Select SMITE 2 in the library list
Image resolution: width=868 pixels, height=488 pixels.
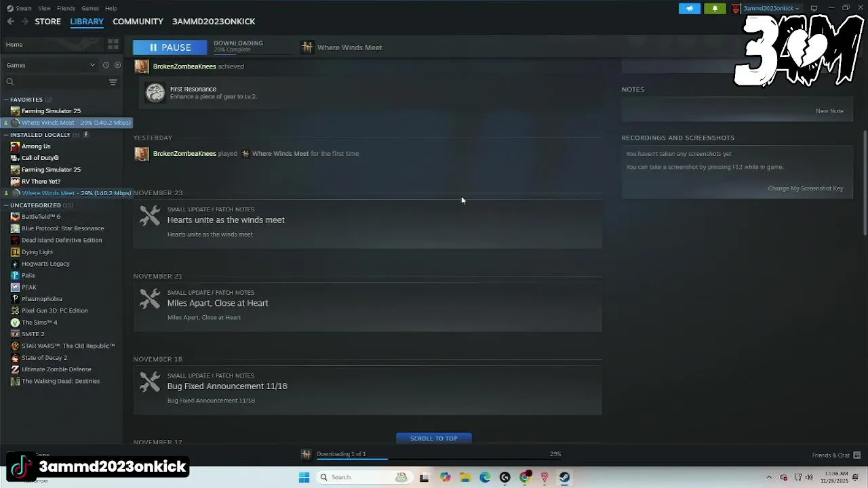tap(33, 334)
